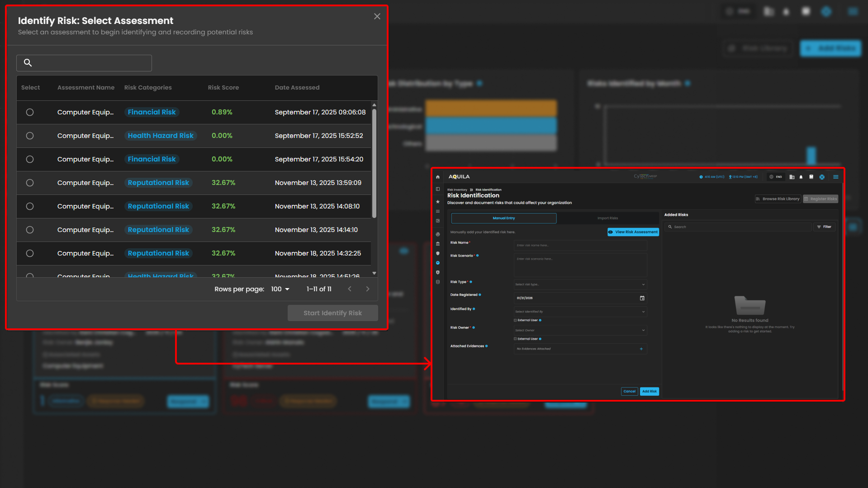Open the hamburger menu in the top bar
The height and width of the screenshot is (488, 868).
click(835, 177)
